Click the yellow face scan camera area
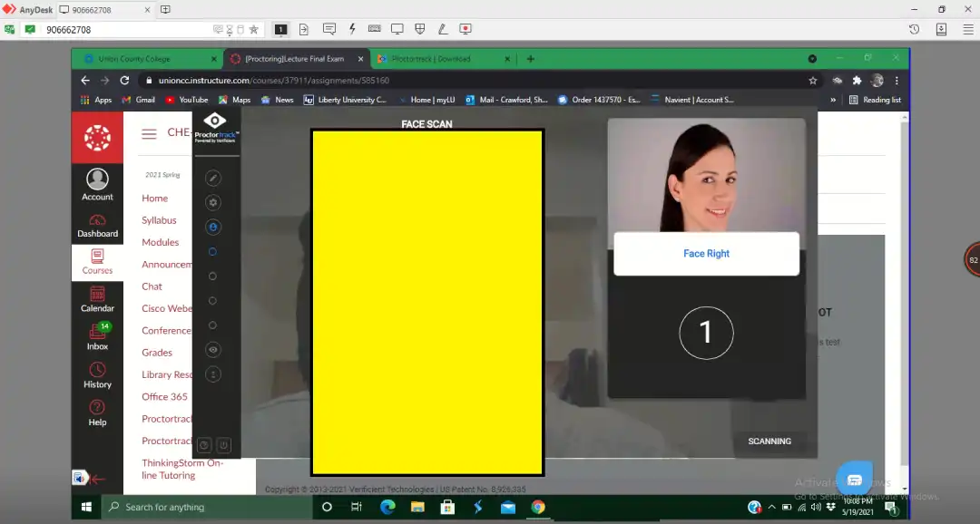Screen dimensions: 980x524 tap(426, 302)
